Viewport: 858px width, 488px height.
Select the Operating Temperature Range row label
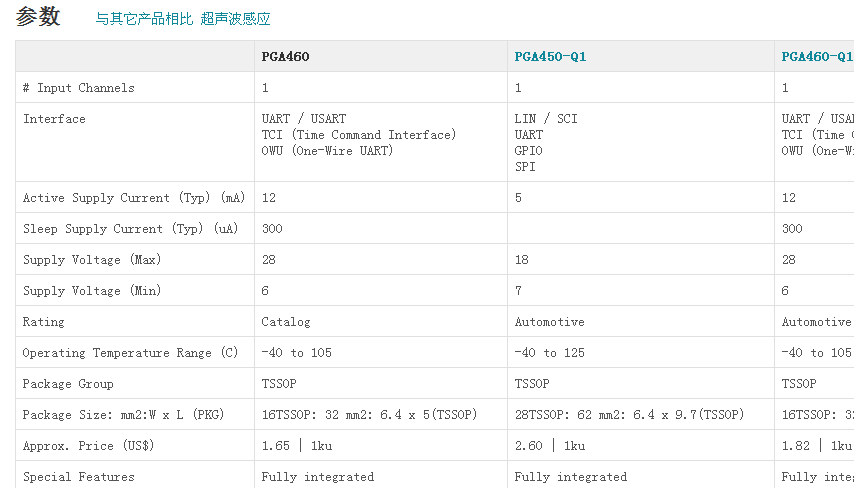130,353
